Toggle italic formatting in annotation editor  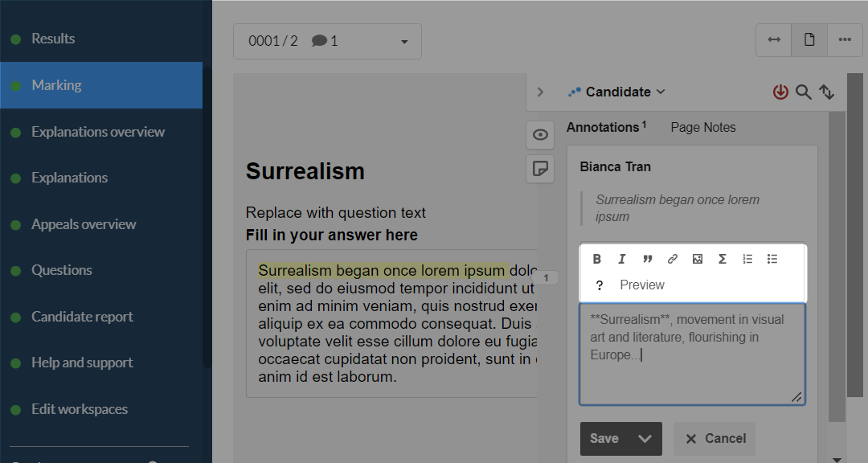pos(621,259)
